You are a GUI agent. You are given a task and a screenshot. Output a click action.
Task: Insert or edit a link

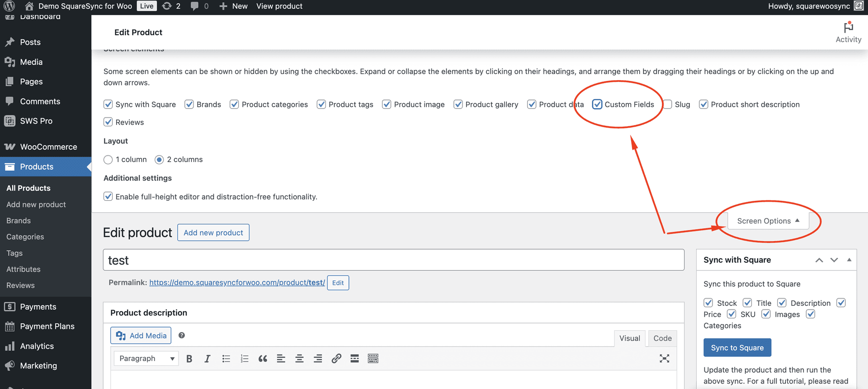point(336,359)
